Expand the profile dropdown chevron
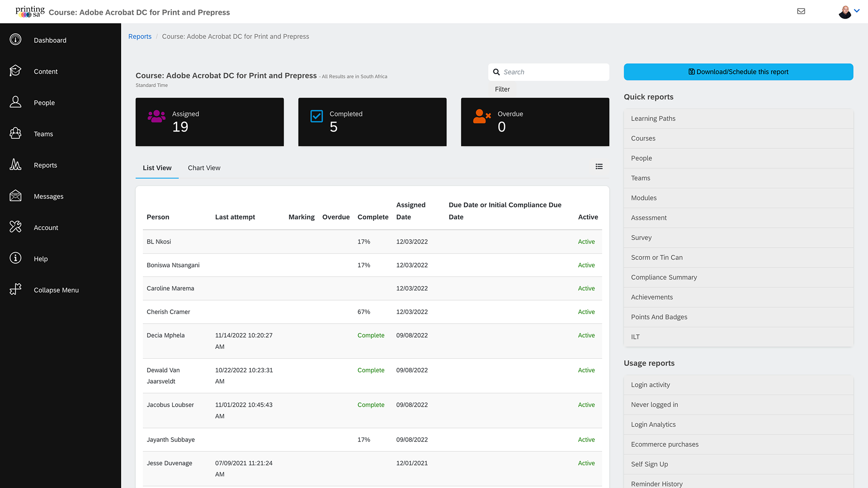 click(x=857, y=11)
